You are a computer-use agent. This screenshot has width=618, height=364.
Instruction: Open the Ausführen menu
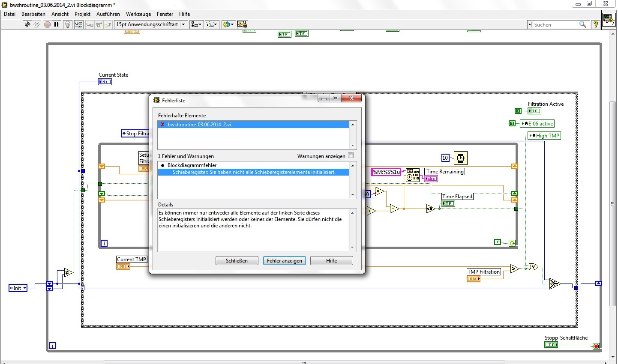click(x=108, y=14)
